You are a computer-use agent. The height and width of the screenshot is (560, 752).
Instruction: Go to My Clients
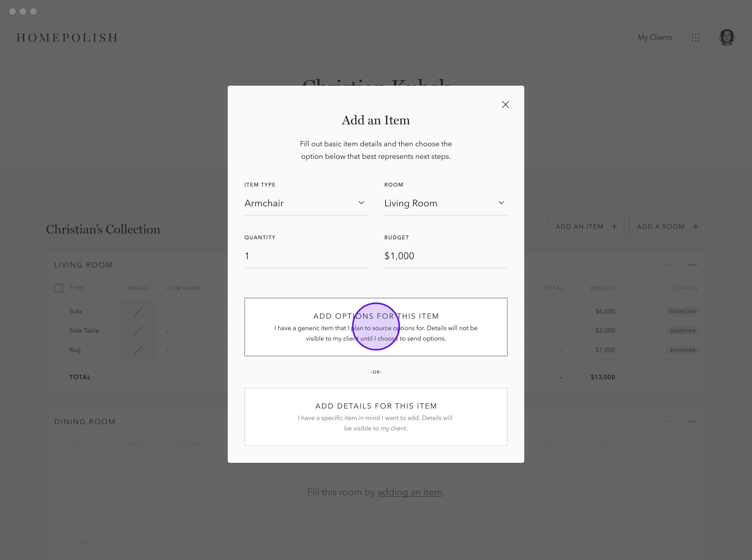point(655,37)
